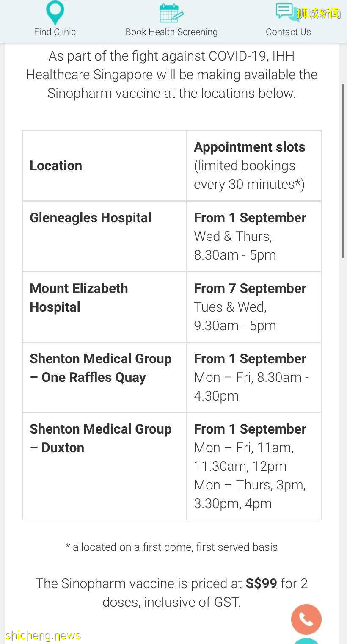The image size is (347, 644).
Task: Select the Mount Elizabeth Hospital cell
Action: pos(79,298)
